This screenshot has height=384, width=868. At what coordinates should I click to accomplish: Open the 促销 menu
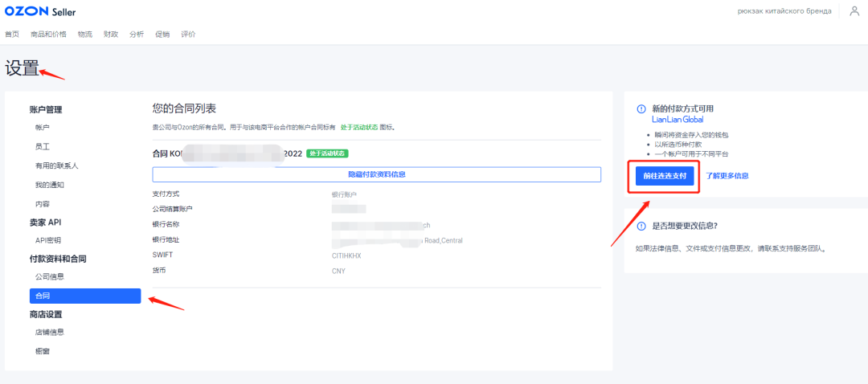tap(162, 34)
